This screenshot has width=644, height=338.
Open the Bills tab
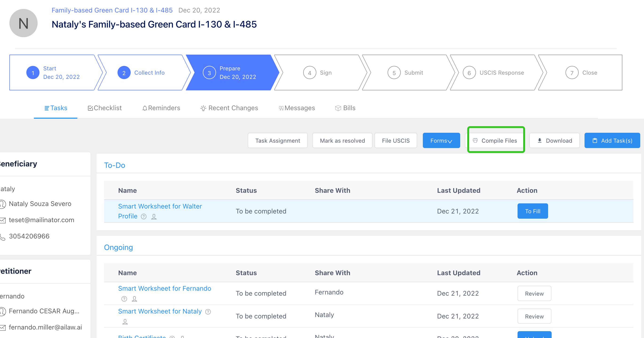(x=345, y=108)
